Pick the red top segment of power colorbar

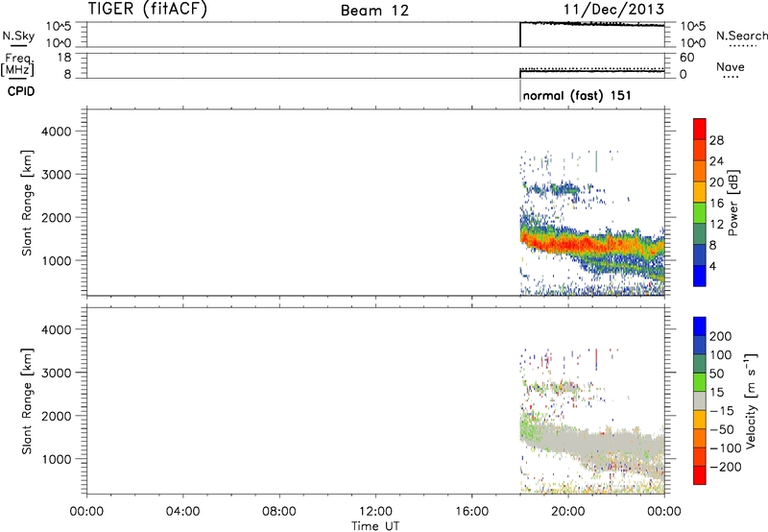pyautogui.click(x=700, y=129)
